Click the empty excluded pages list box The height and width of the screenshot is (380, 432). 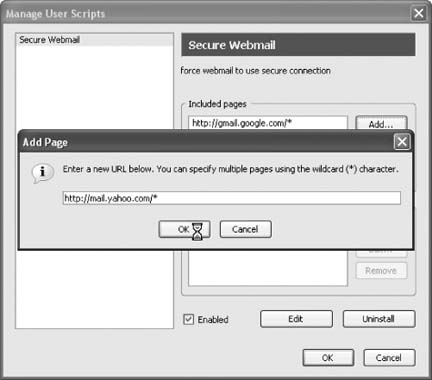pyautogui.click(x=268, y=268)
